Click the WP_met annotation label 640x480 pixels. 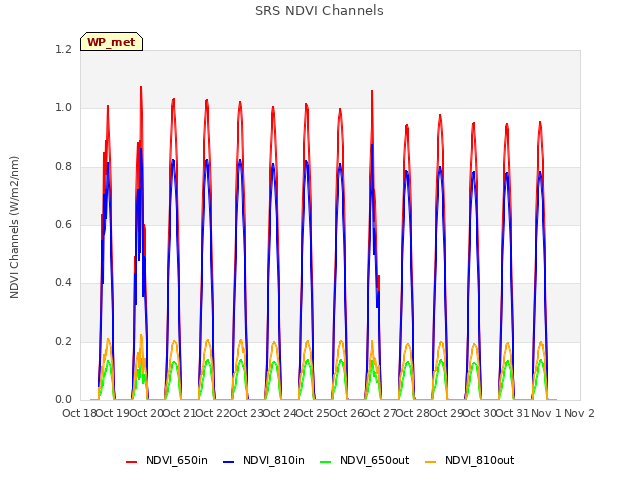coord(111,42)
